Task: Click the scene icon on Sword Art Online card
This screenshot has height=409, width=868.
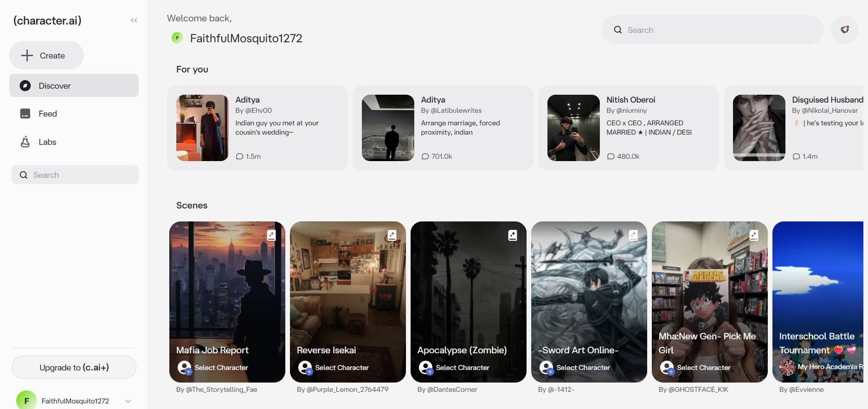Action: click(x=633, y=235)
